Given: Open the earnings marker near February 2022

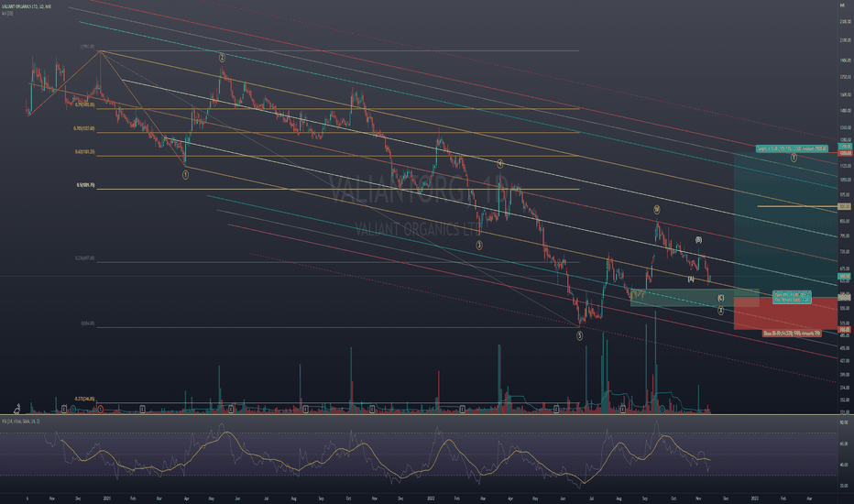Looking at the screenshot, I should pyautogui.click(x=462, y=409).
